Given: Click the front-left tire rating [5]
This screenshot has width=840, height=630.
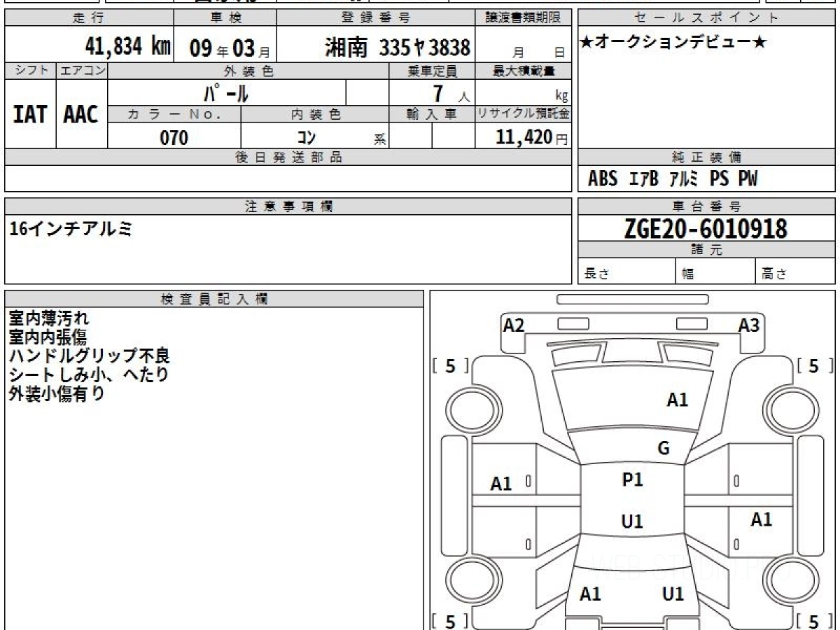Looking at the screenshot, I should pyautogui.click(x=450, y=366).
